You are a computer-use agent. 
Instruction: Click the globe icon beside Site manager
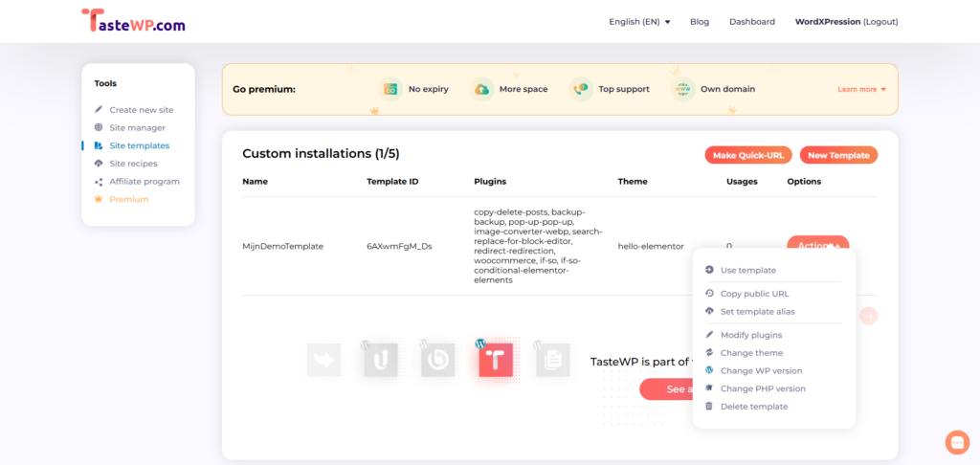click(99, 127)
